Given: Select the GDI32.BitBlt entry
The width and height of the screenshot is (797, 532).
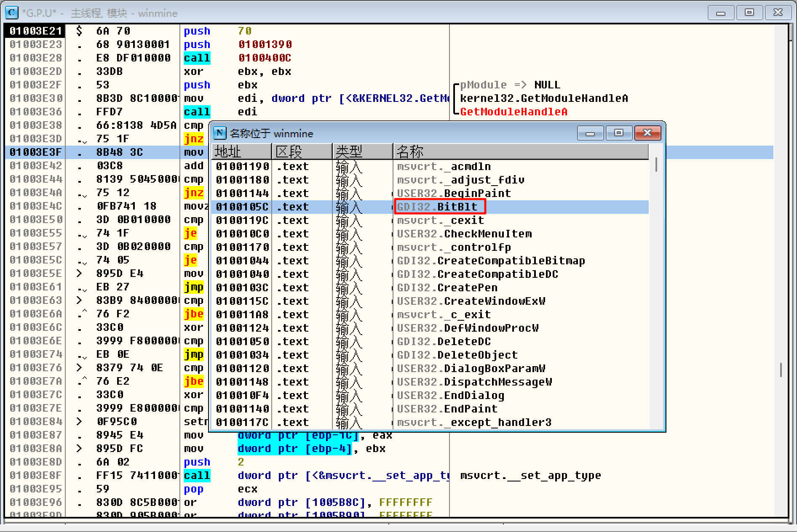Looking at the screenshot, I should point(437,207).
